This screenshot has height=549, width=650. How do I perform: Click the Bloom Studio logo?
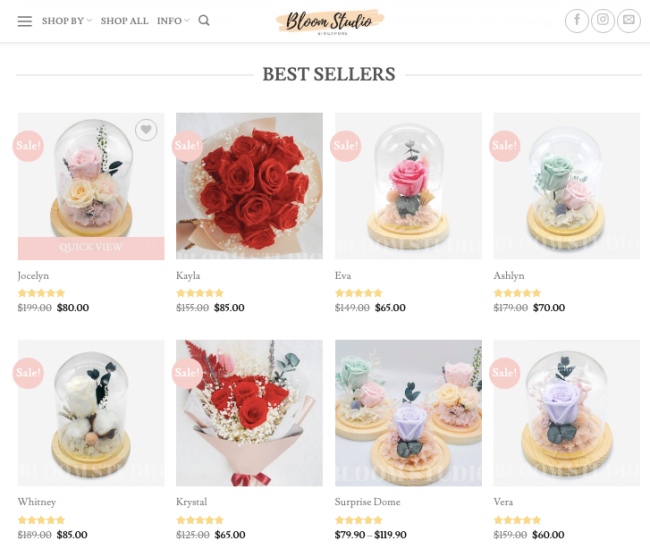click(330, 22)
